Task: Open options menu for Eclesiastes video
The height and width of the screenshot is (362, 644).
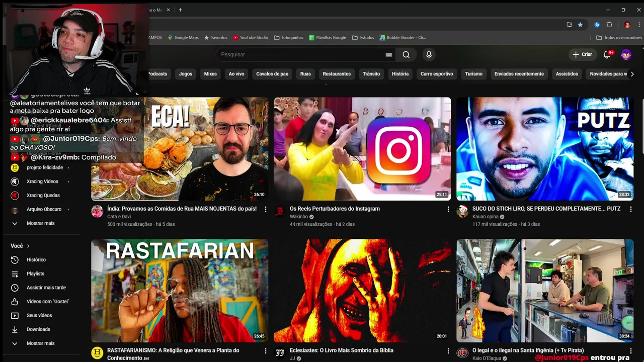Action: [448, 351]
